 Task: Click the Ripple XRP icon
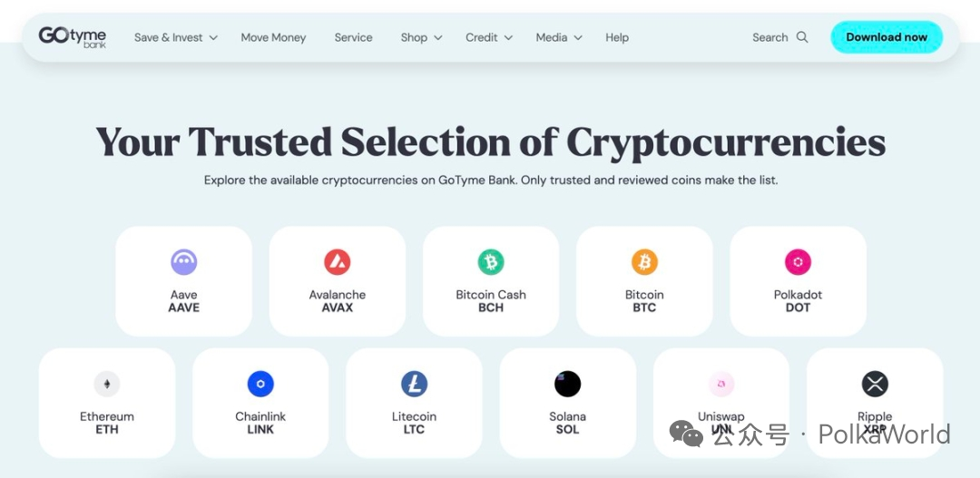(875, 384)
